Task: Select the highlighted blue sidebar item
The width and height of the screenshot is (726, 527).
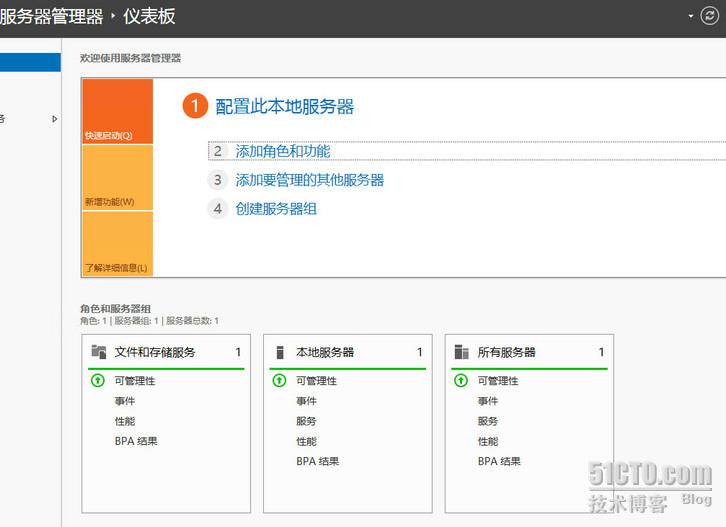Action: point(30,62)
